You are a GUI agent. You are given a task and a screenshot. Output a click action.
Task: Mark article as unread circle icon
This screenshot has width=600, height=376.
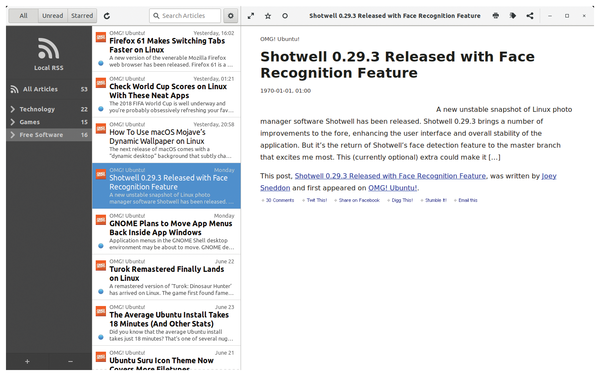click(x=285, y=16)
